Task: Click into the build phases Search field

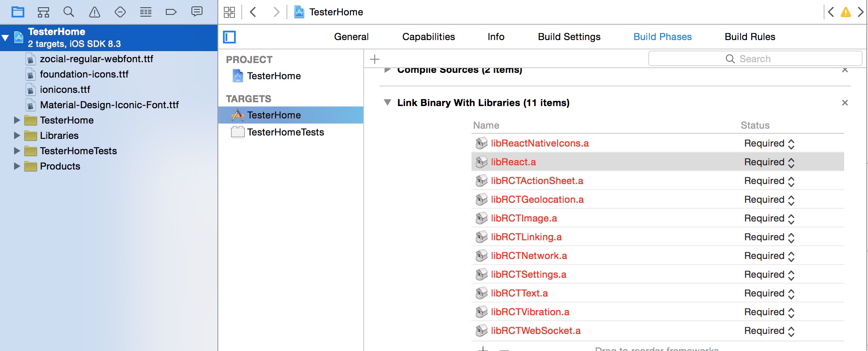Action: coord(755,59)
